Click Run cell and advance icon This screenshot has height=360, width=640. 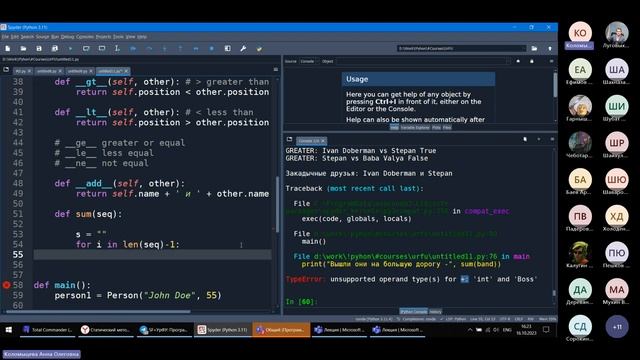[102, 49]
